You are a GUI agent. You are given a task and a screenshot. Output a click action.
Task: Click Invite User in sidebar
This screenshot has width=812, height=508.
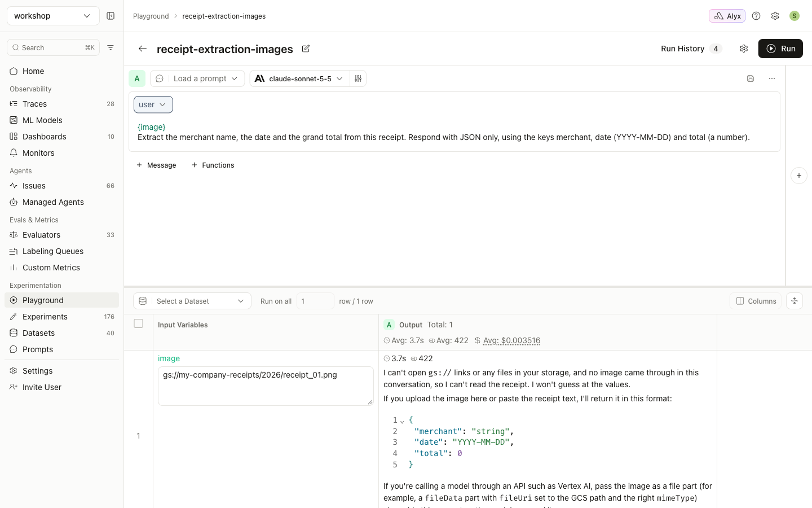pyautogui.click(x=62, y=387)
